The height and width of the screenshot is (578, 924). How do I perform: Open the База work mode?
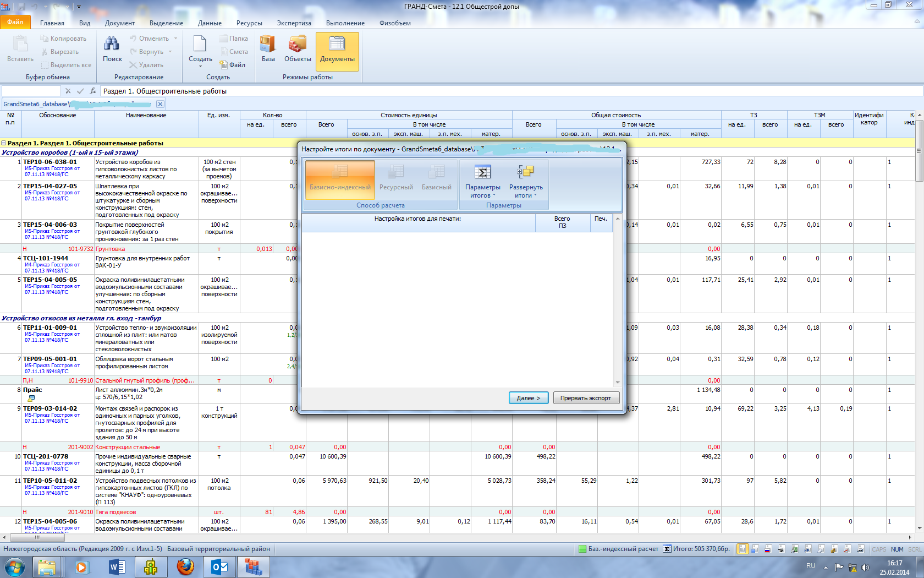(x=268, y=48)
